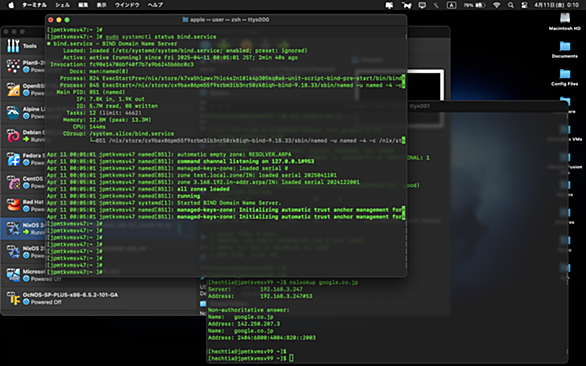
Task: Open the Config Files desktop folder
Action: pos(565,77)
